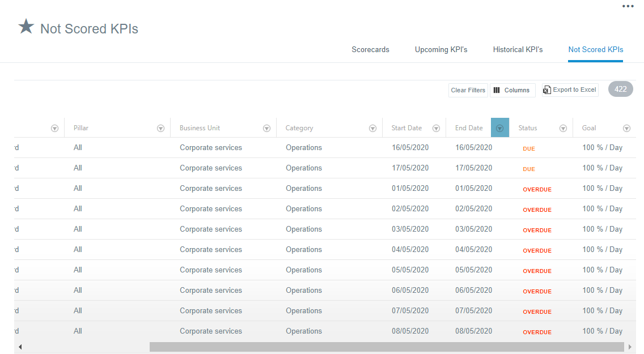This screenshot has height=354, width=644.
Task: Click the 422 record count badge
Action: (x=620, y=89)
